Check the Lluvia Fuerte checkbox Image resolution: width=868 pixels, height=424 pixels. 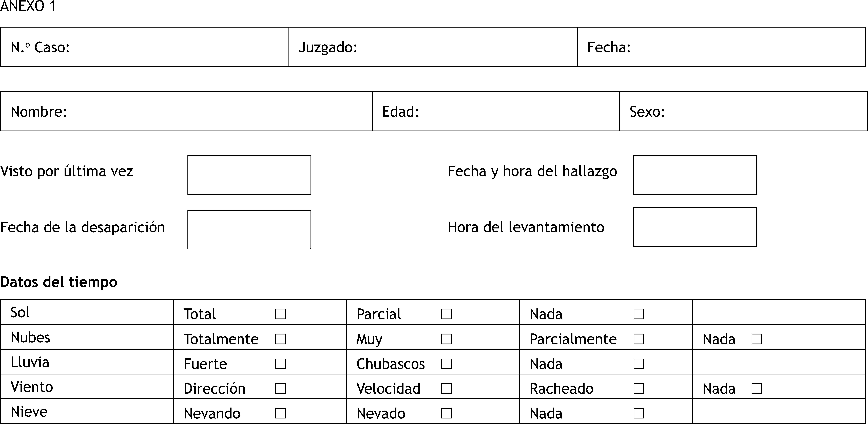(280, 364)
